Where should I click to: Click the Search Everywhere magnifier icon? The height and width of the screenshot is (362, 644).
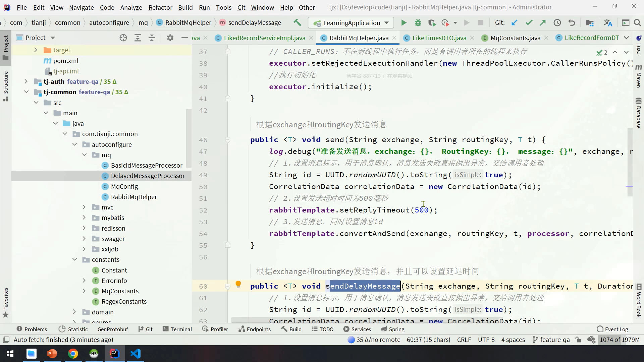(x=637, y=23)
